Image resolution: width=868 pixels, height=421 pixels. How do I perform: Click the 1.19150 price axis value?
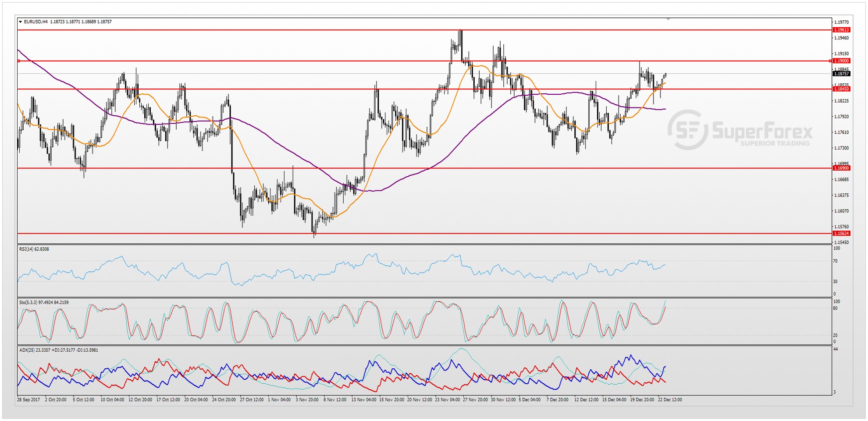pos(842,54)
